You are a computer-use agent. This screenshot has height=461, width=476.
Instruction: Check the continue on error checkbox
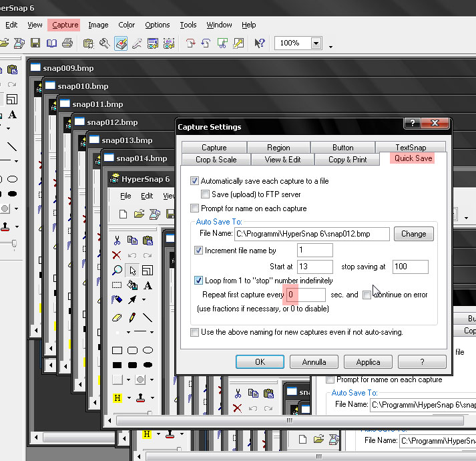click(367, 295)
